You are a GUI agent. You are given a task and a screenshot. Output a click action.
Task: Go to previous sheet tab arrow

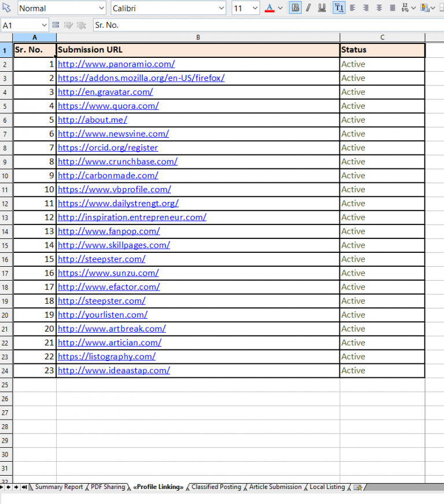(9, 487)
